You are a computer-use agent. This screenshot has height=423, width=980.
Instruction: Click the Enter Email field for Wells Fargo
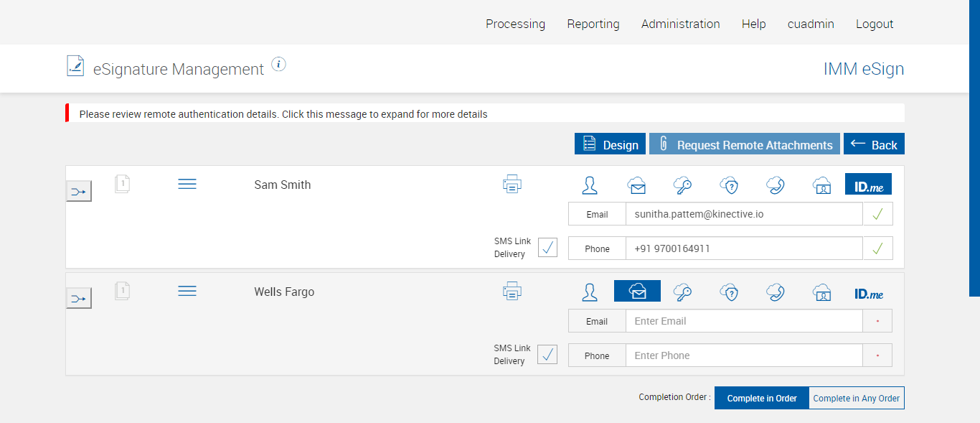tap(743, 321)
